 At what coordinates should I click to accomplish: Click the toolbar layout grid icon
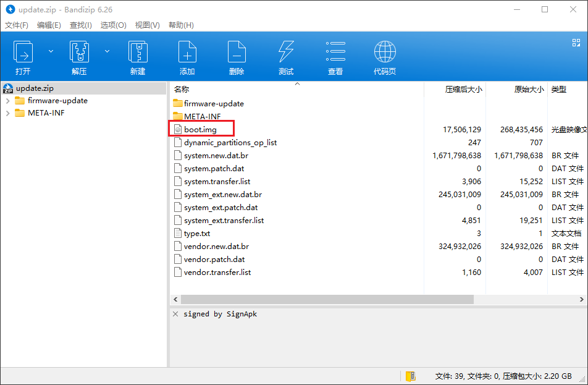point(576,43)
